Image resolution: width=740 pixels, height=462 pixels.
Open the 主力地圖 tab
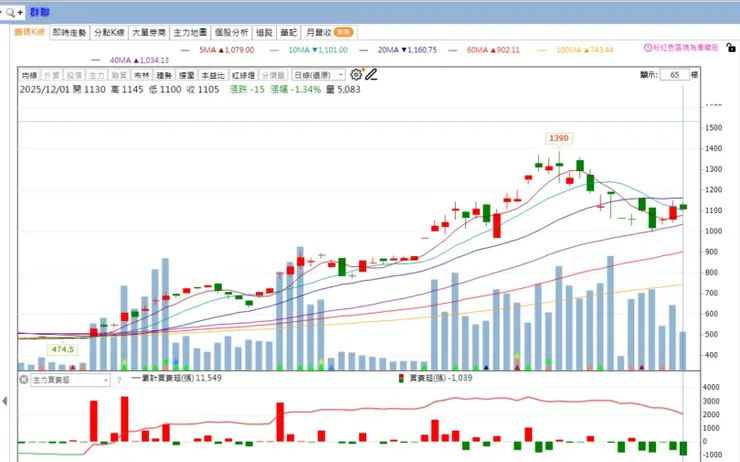[x=190, y=32]
